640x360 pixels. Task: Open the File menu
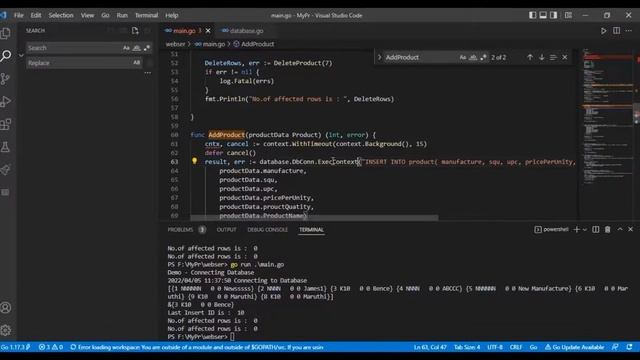19,15
